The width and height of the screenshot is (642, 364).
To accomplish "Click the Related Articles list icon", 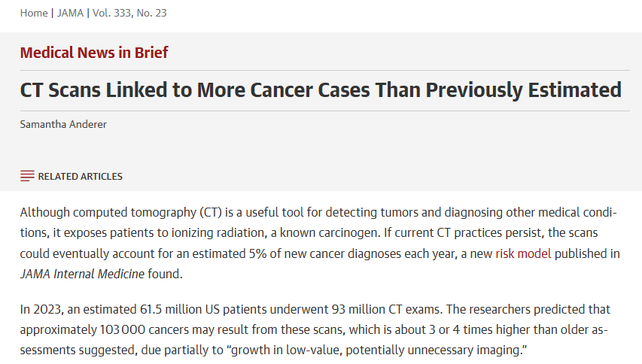I will 27,176.
